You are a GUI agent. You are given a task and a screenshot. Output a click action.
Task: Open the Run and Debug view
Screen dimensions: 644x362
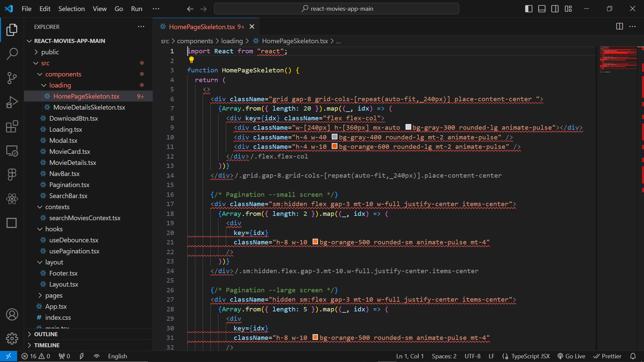(12, 102)
